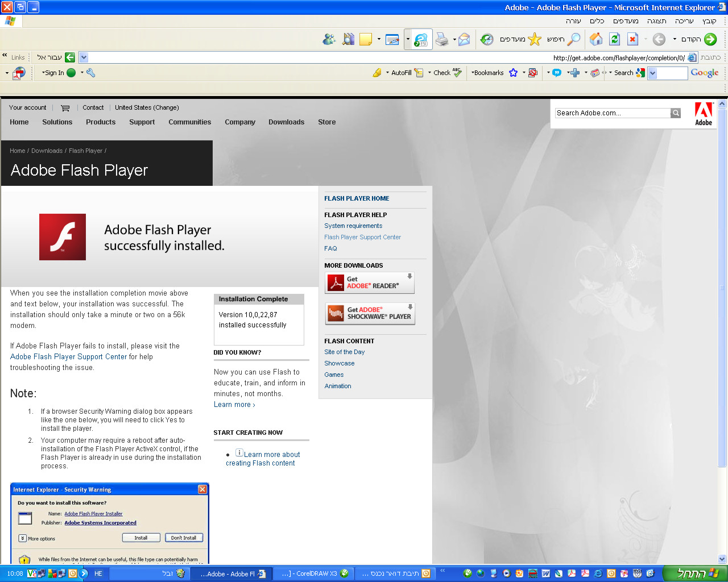Click the Edit page toolbar icon

point(392,39)
